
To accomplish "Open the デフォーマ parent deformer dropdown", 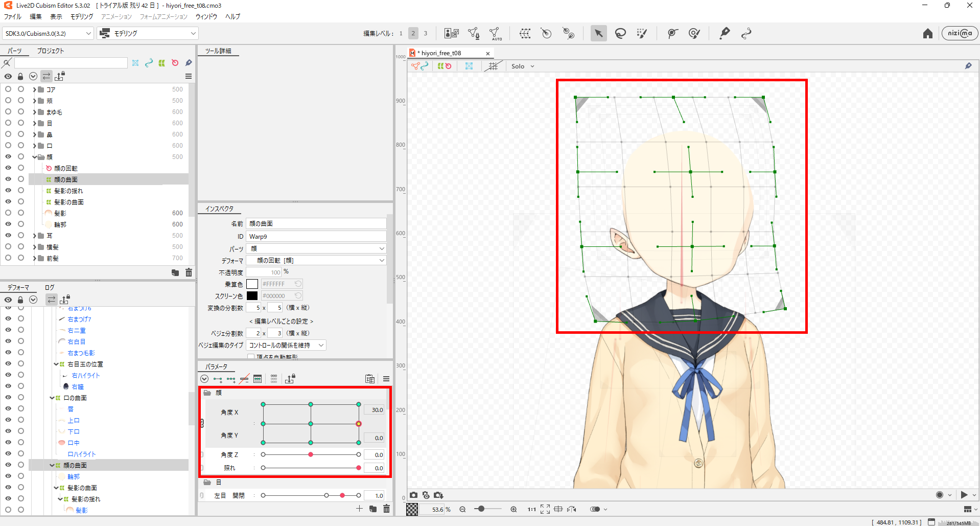I will click(316, 260).
